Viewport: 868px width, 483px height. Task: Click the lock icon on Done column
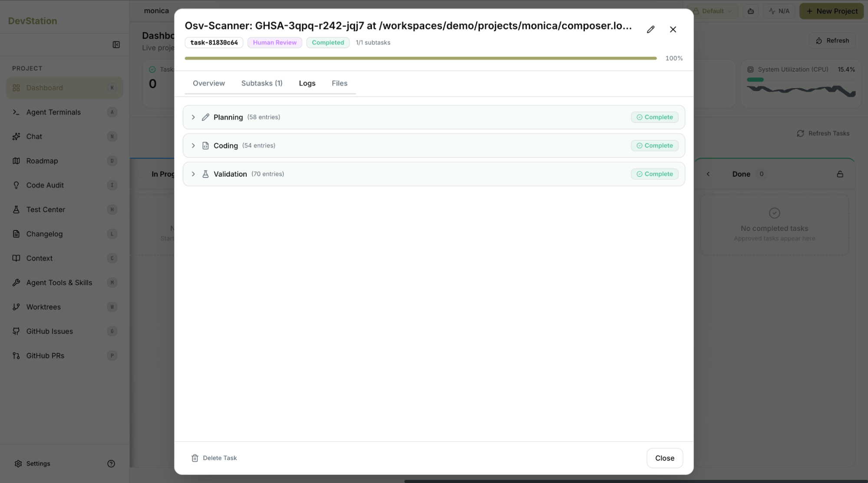840,174
